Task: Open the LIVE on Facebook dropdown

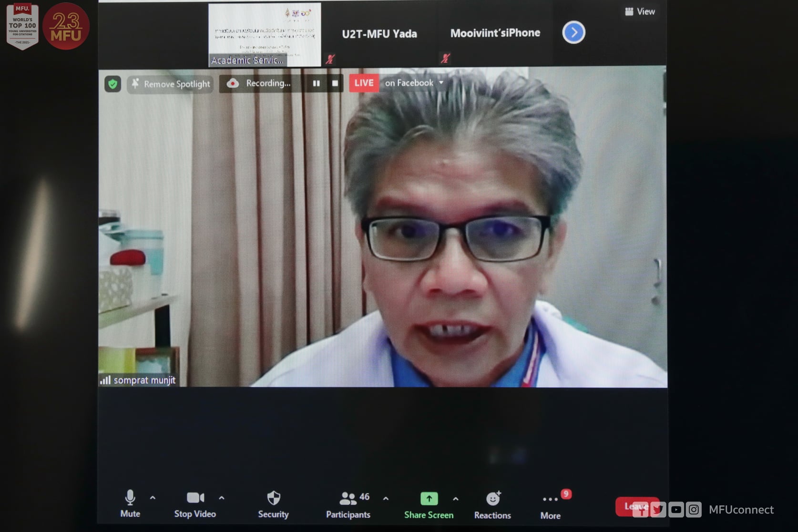Action: [x=441, y=83]
